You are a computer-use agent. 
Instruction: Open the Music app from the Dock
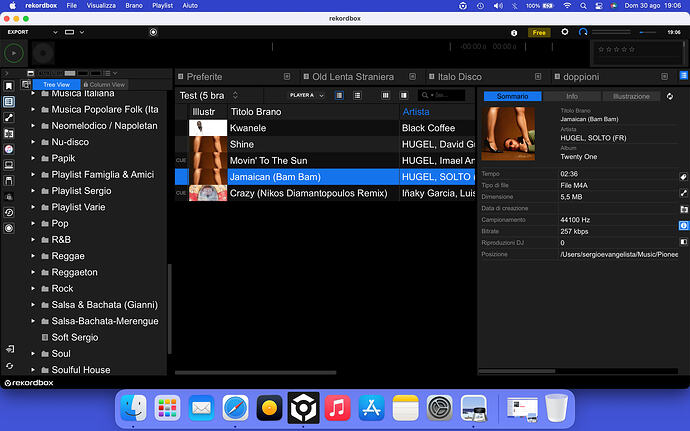click(337, 408)
